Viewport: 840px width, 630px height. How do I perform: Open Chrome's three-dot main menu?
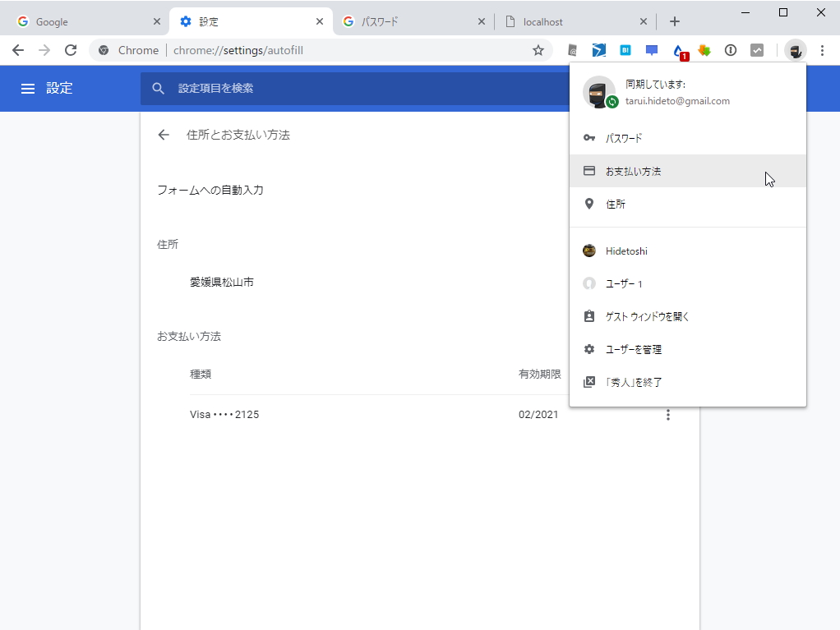[823, 50]
